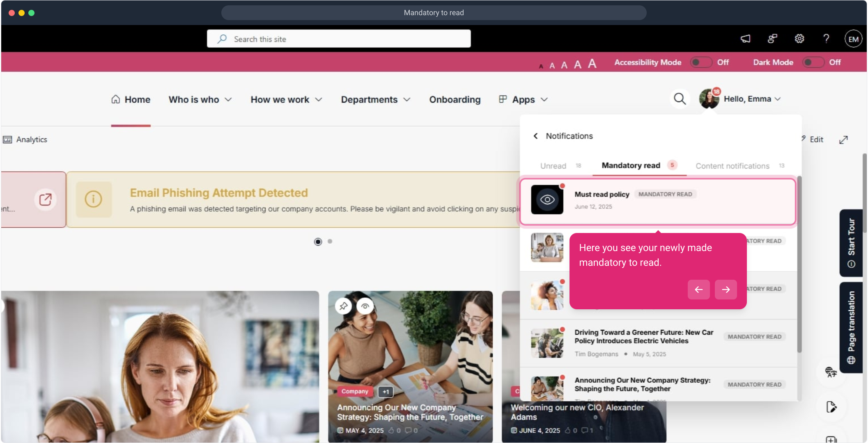Open the site search magnifier icon
Viewport: 868px width, 443px height.
pyautogui.click(x=680, y=99)
